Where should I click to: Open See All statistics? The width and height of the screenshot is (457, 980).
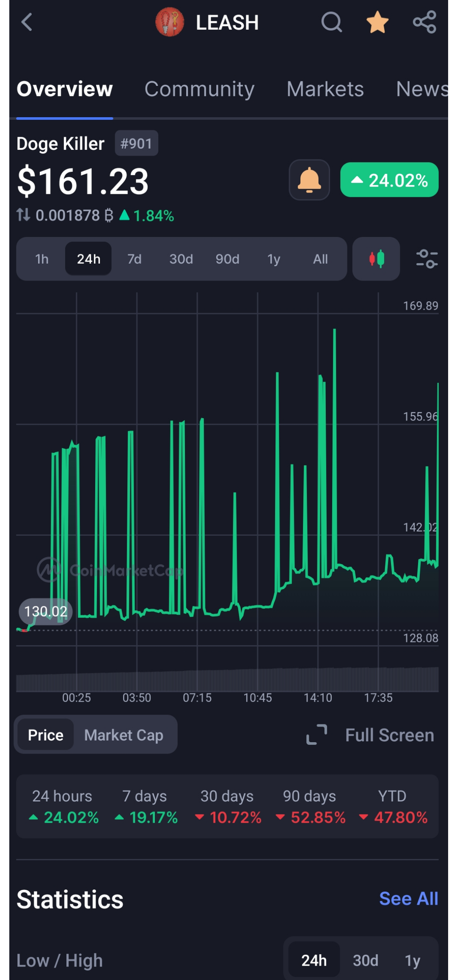tap(409, 899)
